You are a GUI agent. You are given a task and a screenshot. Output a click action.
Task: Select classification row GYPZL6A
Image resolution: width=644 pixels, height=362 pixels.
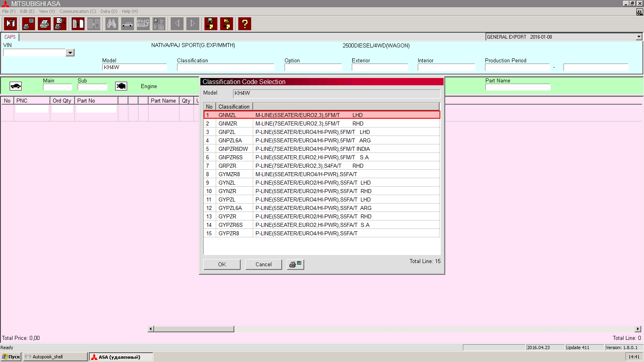pyautogui.click(x=230, y=208)
